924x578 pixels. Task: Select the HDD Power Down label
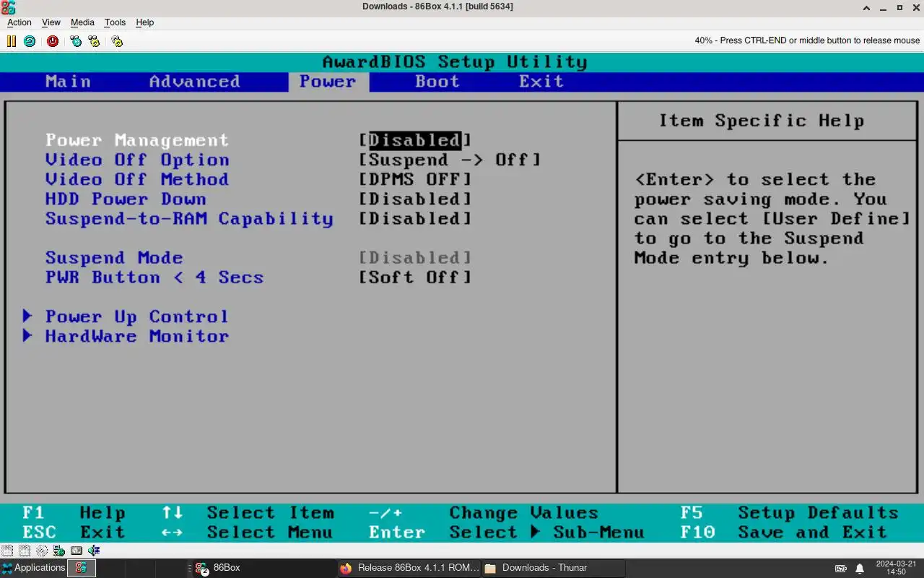126,199
